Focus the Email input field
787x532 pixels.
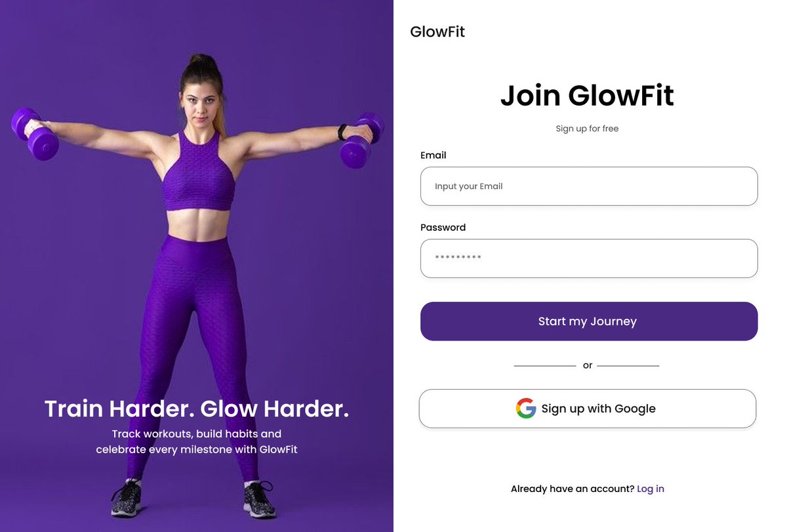coord(589,186)
